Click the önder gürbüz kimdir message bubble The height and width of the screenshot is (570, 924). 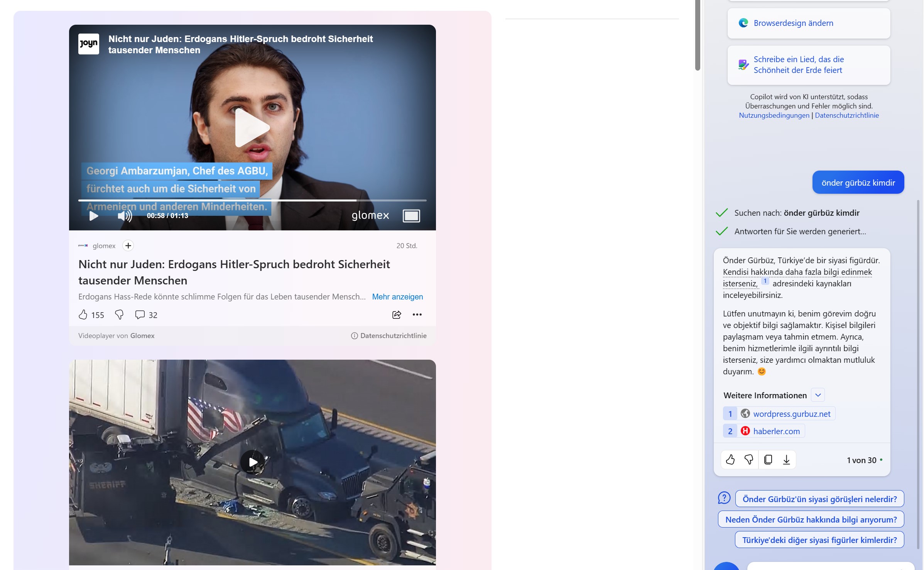click(858, 183)
